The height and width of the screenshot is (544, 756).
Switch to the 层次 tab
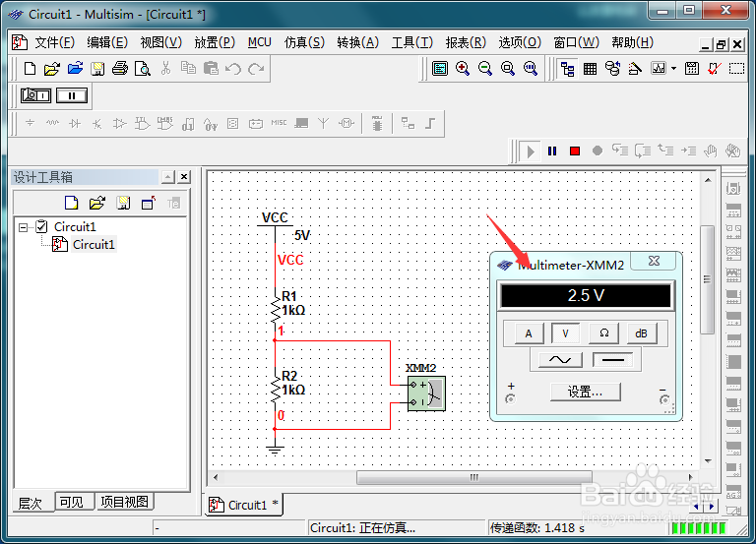click(x=31, y=503)
